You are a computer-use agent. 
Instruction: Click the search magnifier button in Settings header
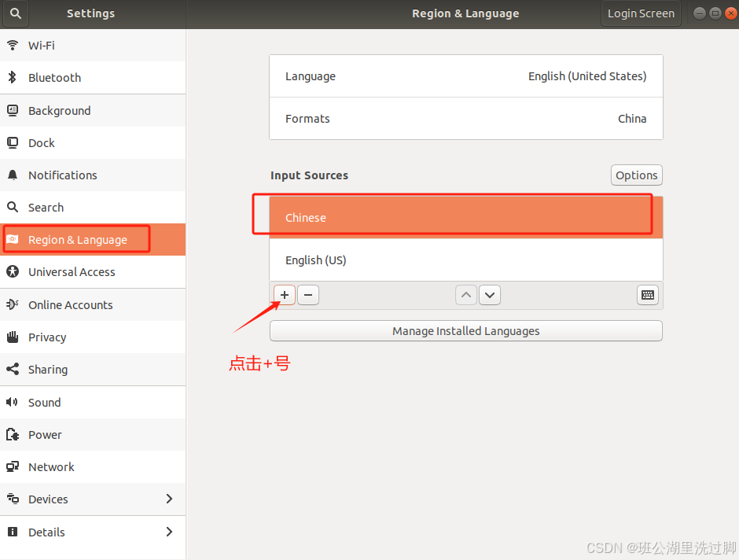point(16,13)
